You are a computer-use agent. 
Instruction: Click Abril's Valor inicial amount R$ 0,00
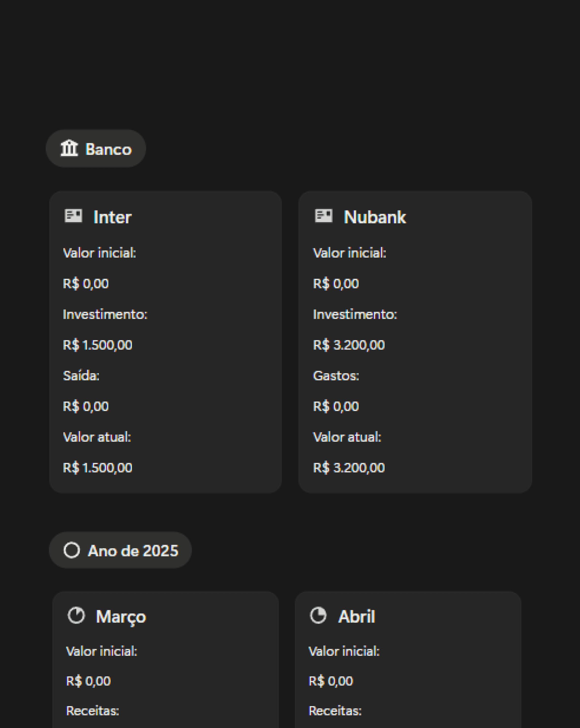tap(331, 681)
